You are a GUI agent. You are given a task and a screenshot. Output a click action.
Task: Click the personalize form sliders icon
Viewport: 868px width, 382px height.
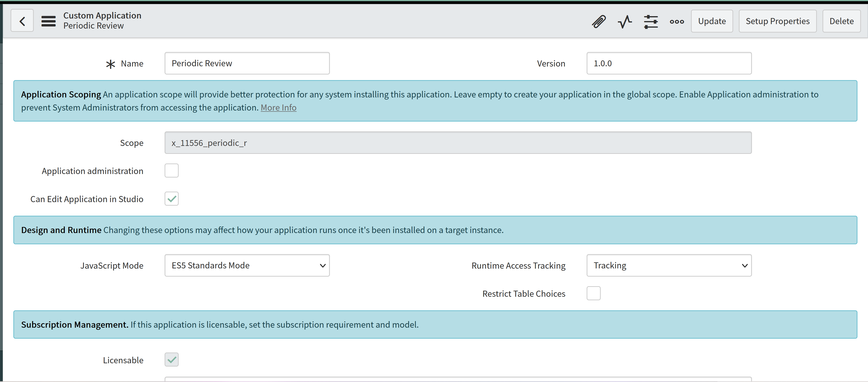pyautogui.click(x=651, y=22)
